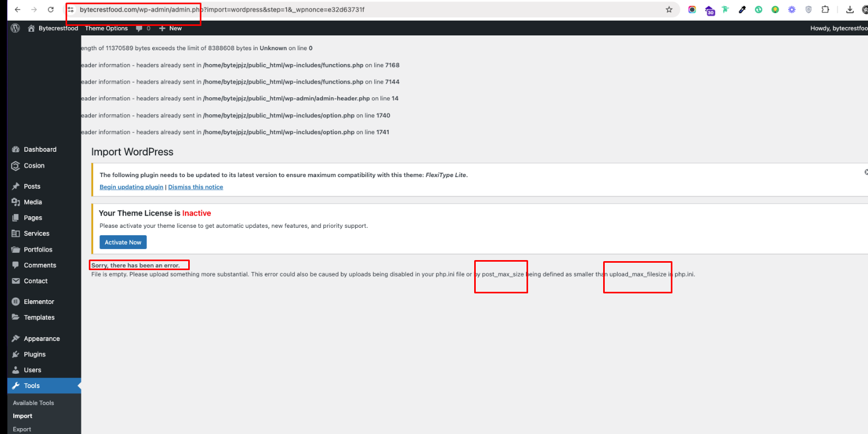
Task: Open the comments bubble icon in the admin bar
Action: click(139, 29)
